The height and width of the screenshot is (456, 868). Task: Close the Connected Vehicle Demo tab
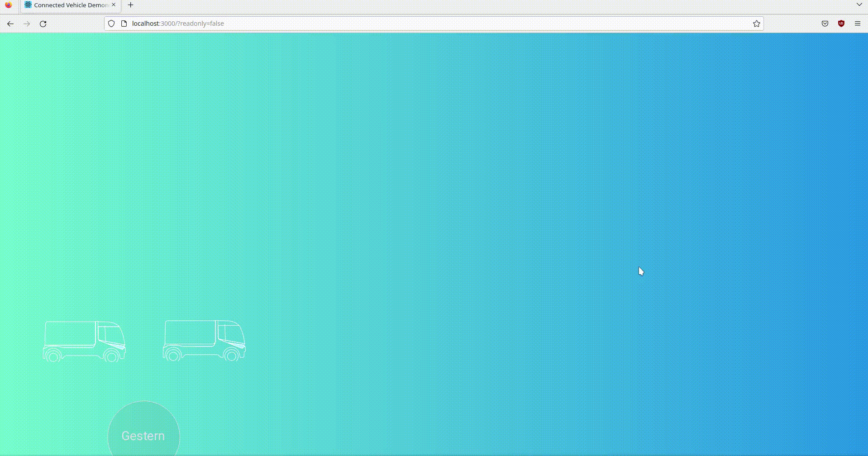click(114, 5)
